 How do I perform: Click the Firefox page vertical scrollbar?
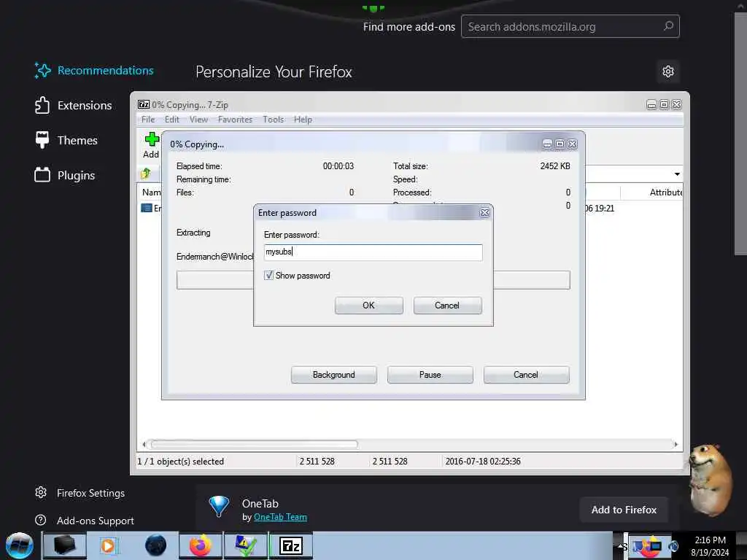coord(740,133)
